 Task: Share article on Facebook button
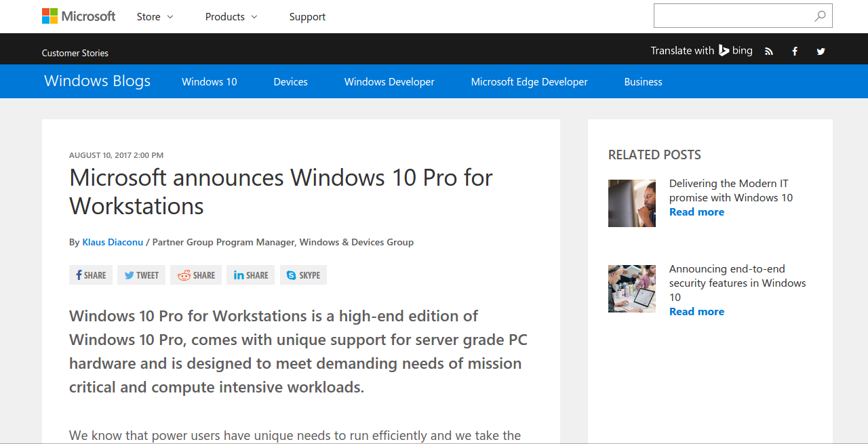pyautogui.click(x=91, y=275)
